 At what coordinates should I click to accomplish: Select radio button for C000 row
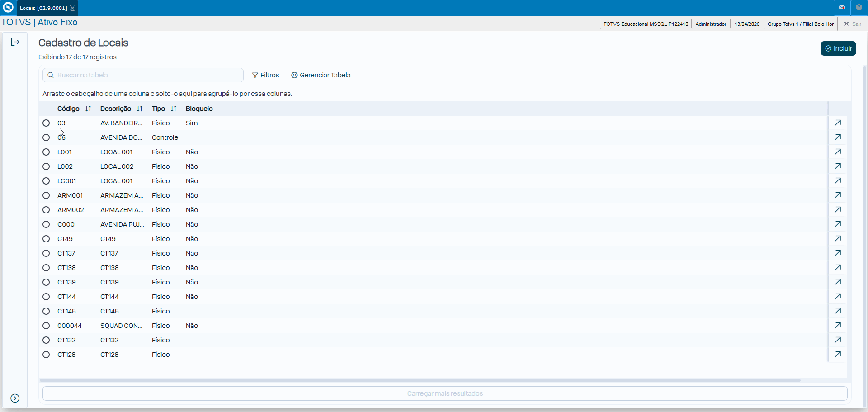pos(46,224)
